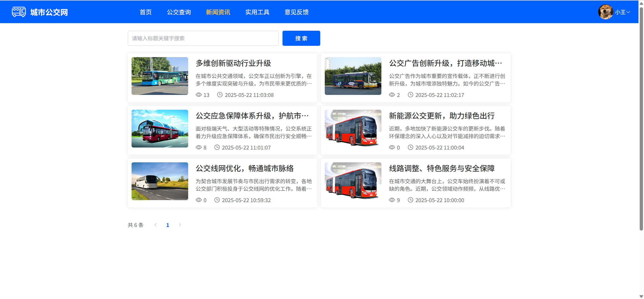Go to previous page arrow
The height and width of the screenshot is (299, 644).
click(x=155, y=225)
